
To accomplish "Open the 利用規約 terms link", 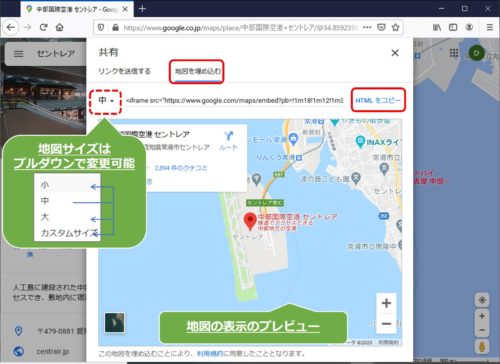I will (210, 353).
